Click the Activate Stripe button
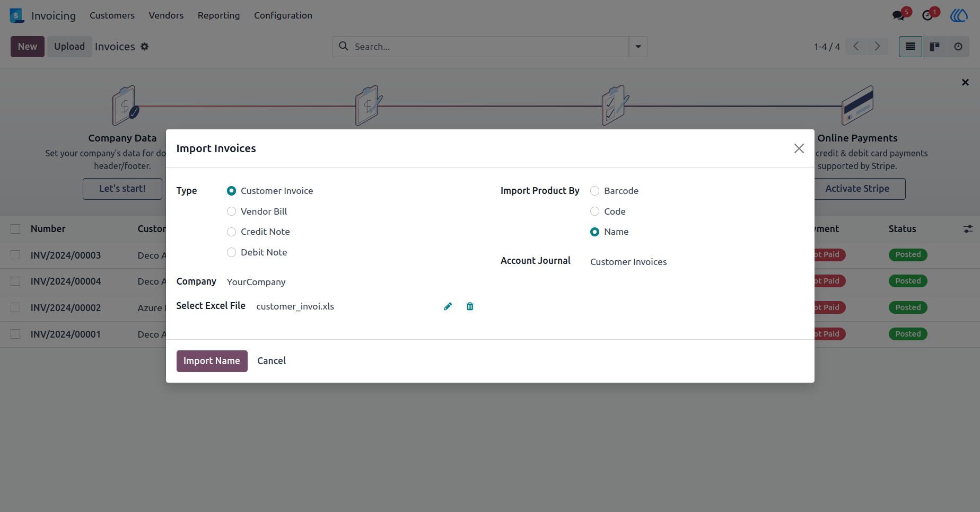This screenshot has height=512, width=980. [857, 189]
